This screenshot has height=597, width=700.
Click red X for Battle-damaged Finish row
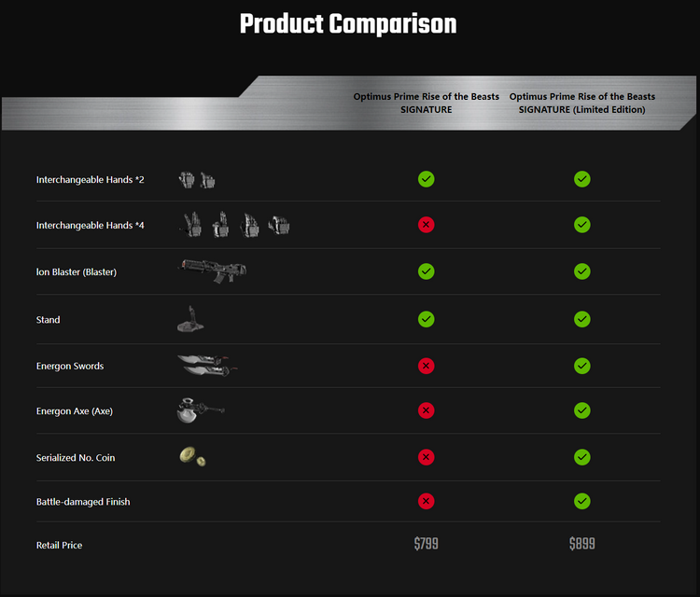(x=427, y=502)
